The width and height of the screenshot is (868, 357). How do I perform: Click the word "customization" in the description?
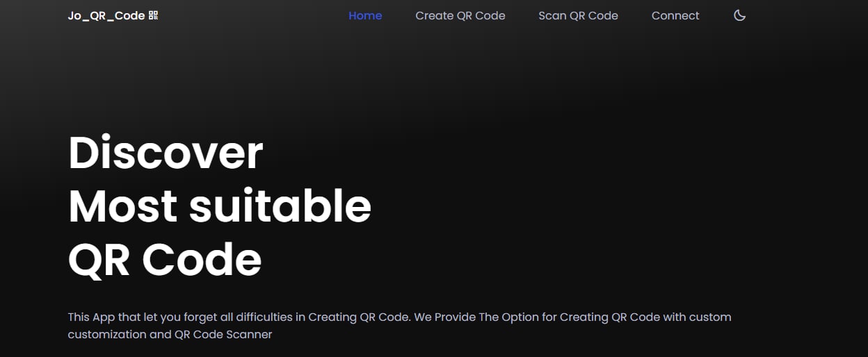point(106,334)
